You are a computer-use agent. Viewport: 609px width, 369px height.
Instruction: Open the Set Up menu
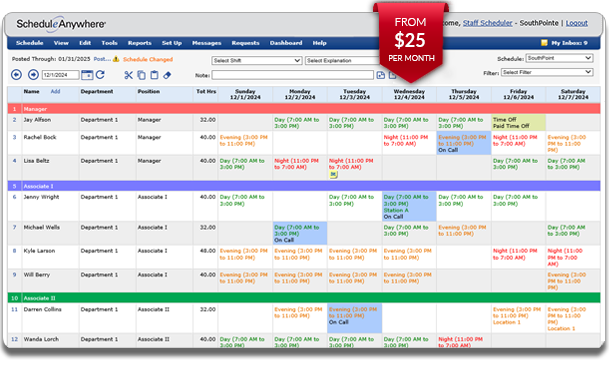pos(172,43)
